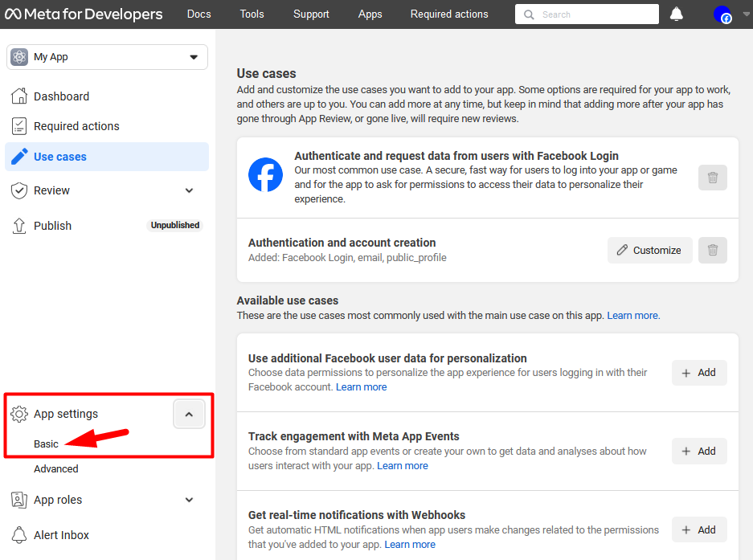Click the pencil icon on Customize
This screenshot has height=560, width=753.
(x=622, y=250)
